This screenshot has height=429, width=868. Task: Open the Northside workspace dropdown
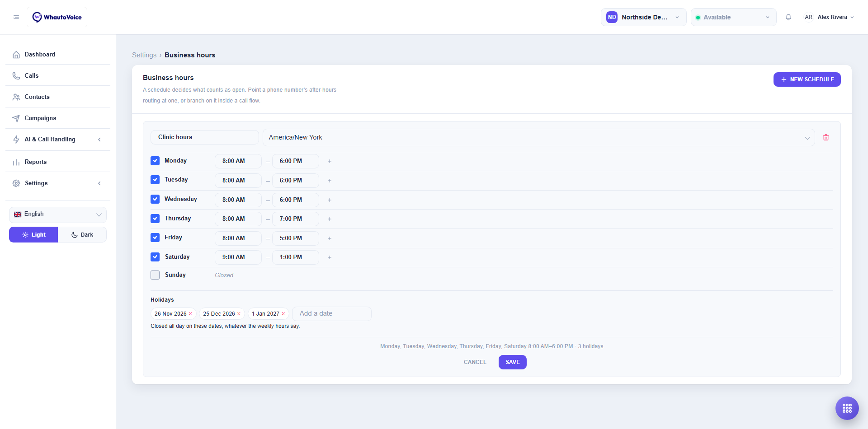click(x=643, y=17)
